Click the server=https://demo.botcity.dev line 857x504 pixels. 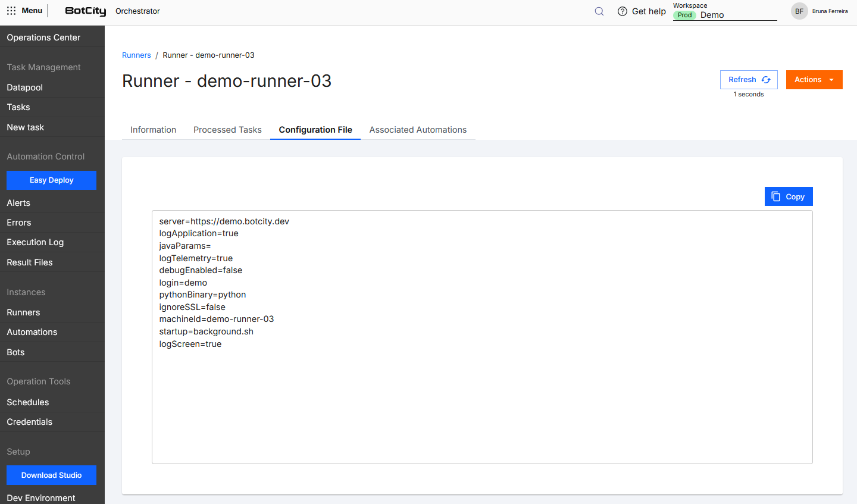tap(224, 221)
